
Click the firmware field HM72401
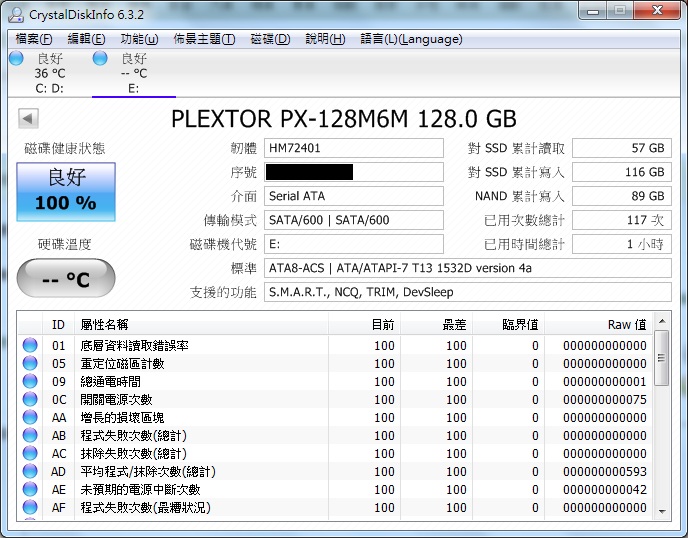[354, 148]
